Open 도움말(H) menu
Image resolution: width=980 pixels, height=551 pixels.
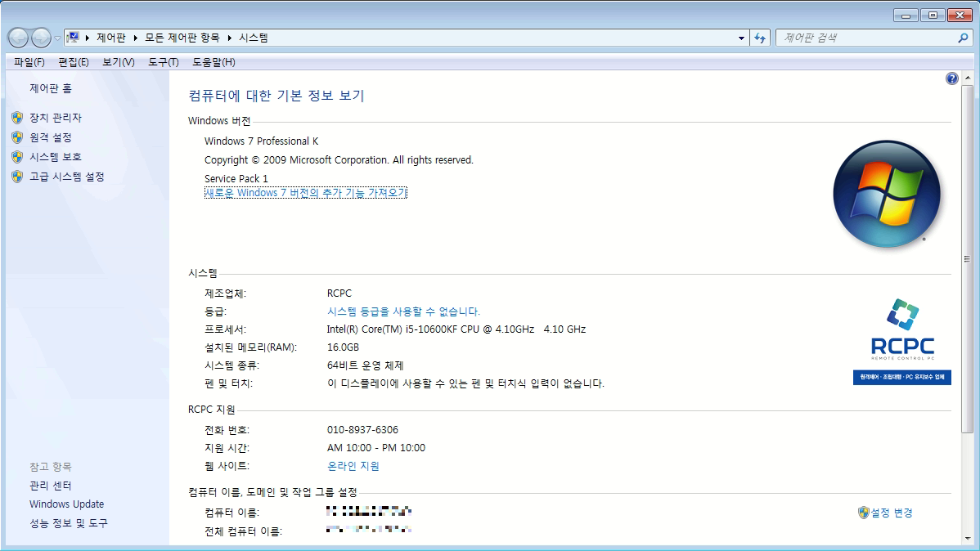pos(214,62)
